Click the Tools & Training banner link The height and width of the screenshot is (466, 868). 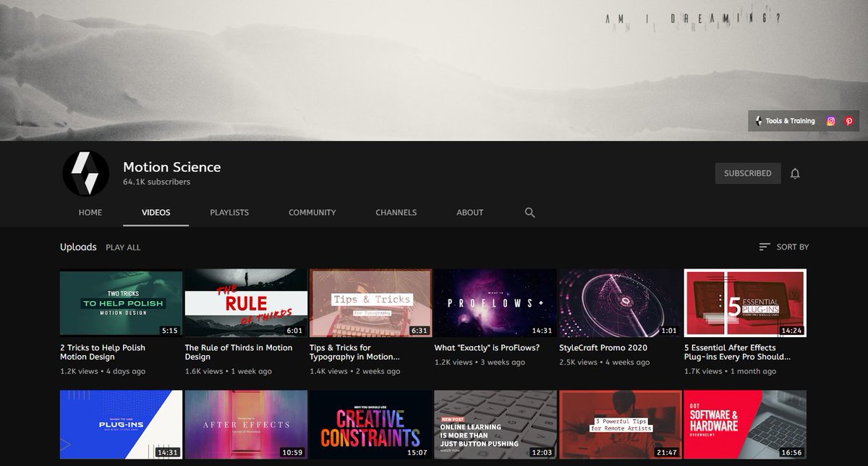click(785, 121)
